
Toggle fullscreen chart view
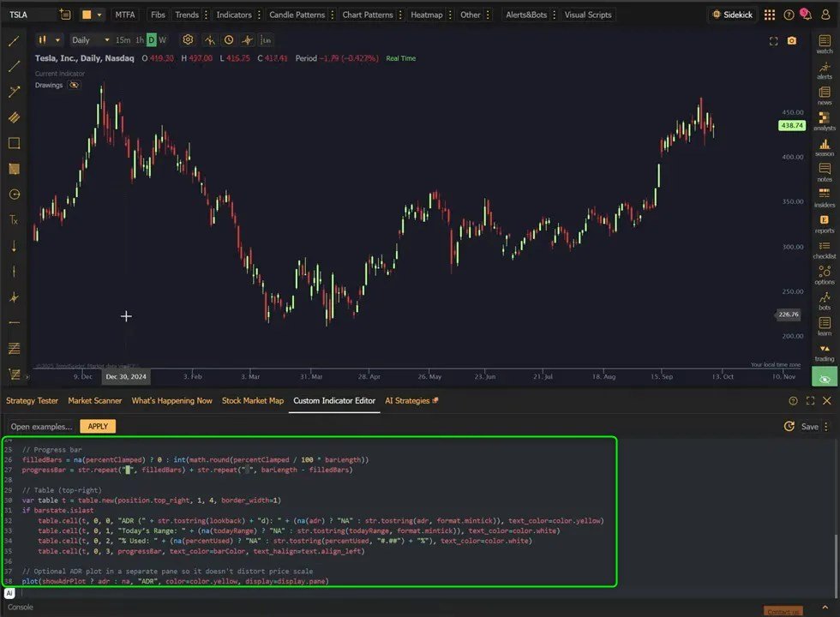[x=773, y=41]
